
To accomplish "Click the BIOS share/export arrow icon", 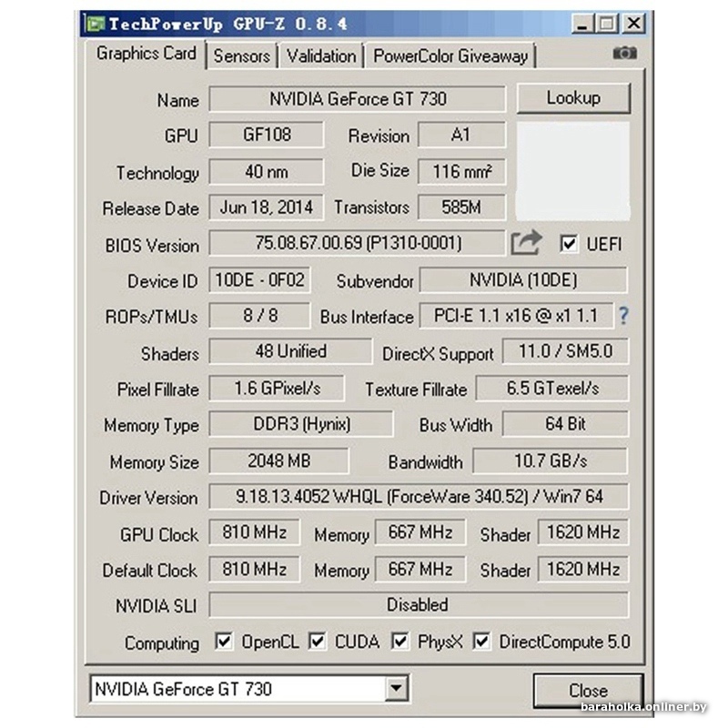I will pos(526,242).
